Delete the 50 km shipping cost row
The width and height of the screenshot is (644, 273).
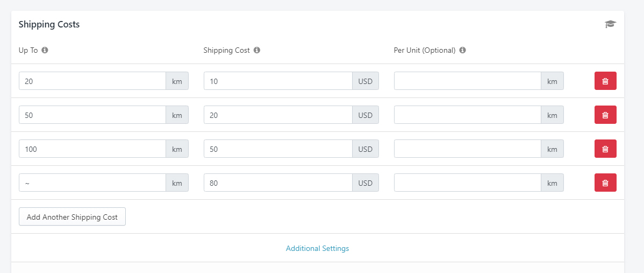tap(605, 115)
